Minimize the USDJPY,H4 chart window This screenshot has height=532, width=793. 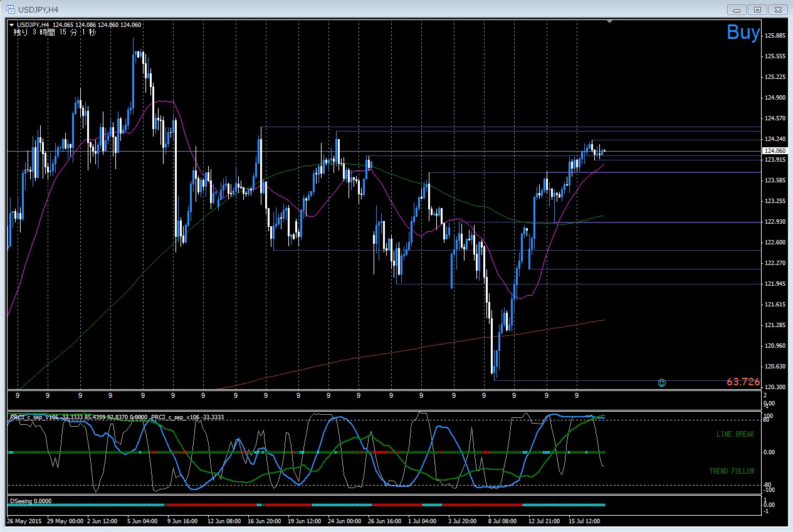[x=738, y=9]
